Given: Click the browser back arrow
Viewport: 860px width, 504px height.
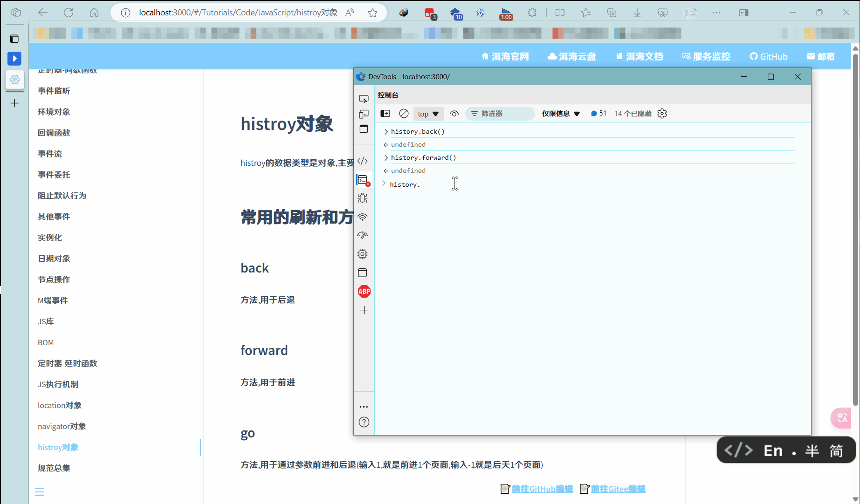Looking at the screenshot, I should pyautogui.click(x=43, y=13).
